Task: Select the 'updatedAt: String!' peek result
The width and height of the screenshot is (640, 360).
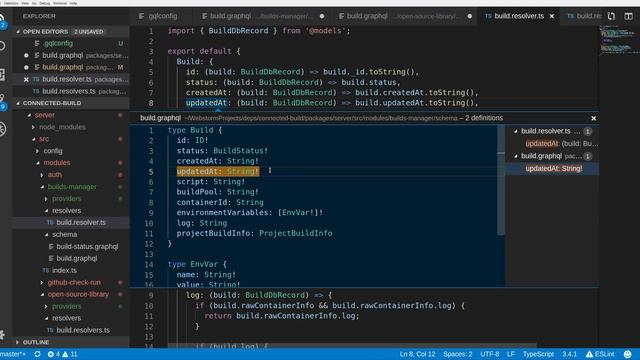Action: click(x=553, y=169)
